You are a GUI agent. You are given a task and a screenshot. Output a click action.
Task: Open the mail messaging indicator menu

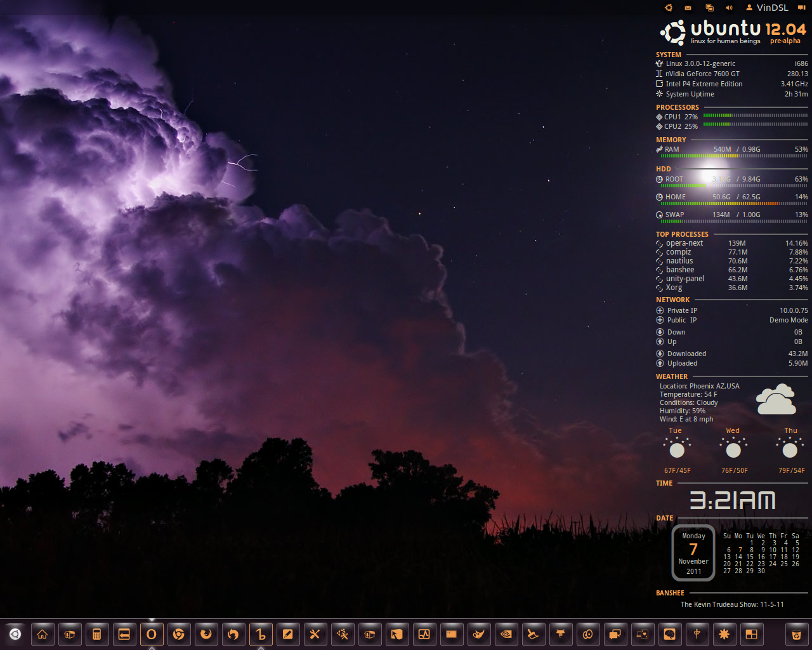(x=688, y=8)
